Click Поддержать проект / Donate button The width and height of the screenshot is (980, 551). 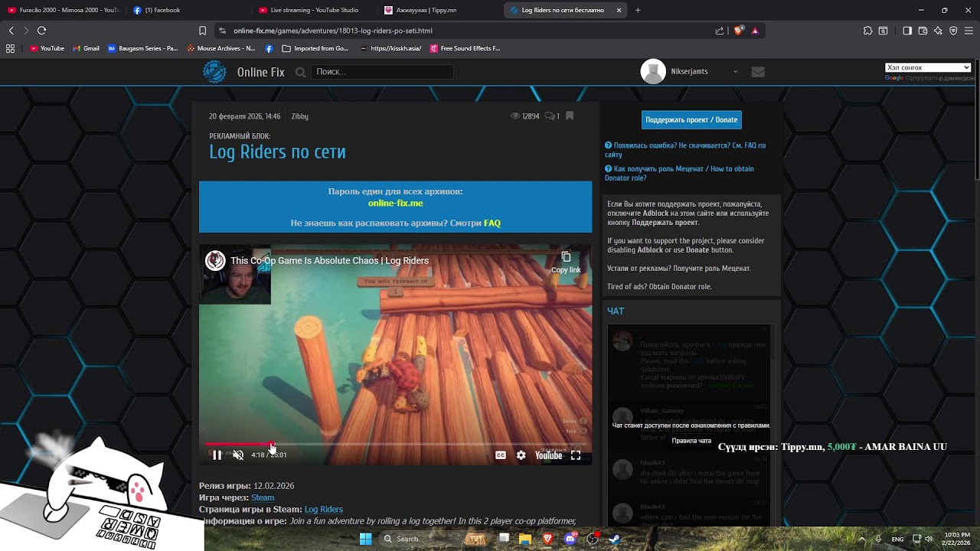click(x=691, y=120)
